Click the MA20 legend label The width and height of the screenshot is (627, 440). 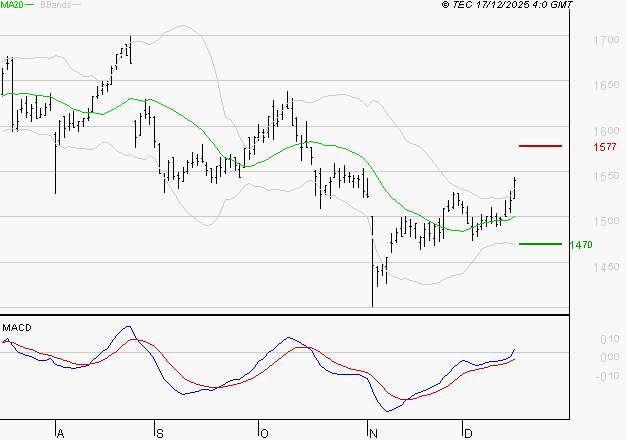pyautogui.click(x=12, y=5)
